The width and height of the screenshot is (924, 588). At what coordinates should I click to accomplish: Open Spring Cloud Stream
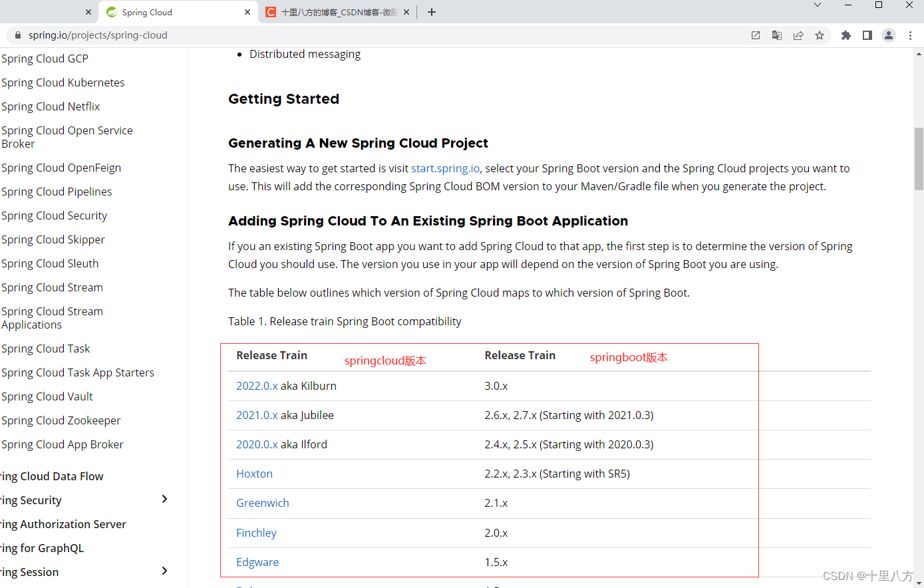click(52, 287)
